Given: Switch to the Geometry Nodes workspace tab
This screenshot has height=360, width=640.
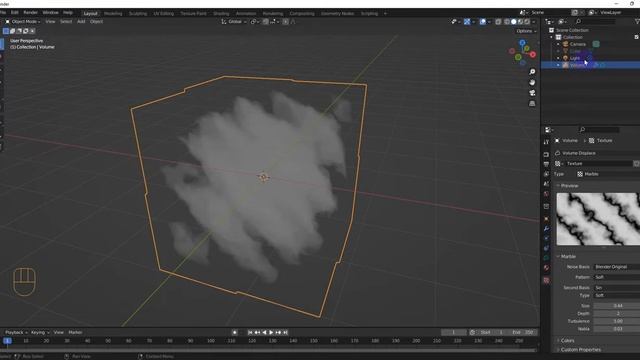Looking at the screenshot, I should tap(337, 13).
